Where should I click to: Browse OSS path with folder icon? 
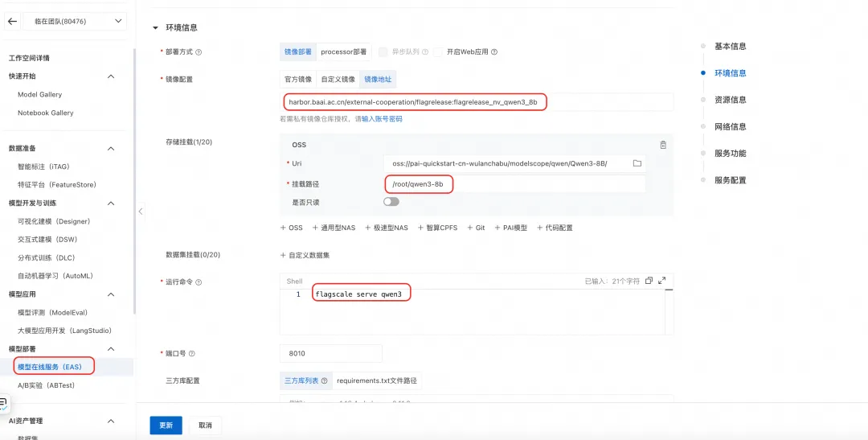(637, 163)
